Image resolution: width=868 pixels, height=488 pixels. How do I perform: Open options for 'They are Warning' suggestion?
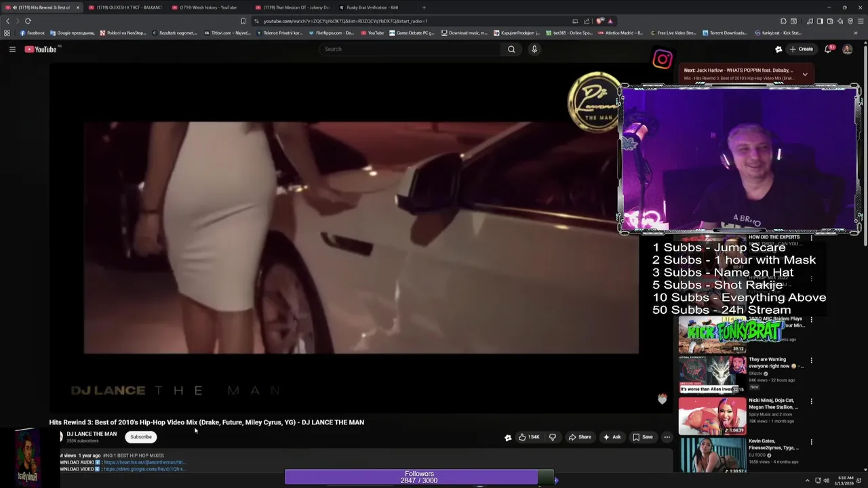(x=811, y=361)
